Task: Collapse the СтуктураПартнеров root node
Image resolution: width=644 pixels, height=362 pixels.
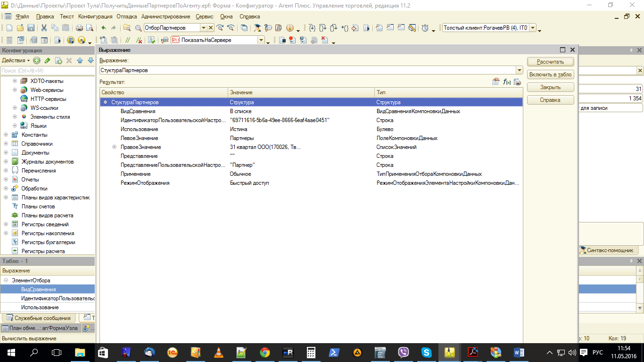Action: click(105, 102)
